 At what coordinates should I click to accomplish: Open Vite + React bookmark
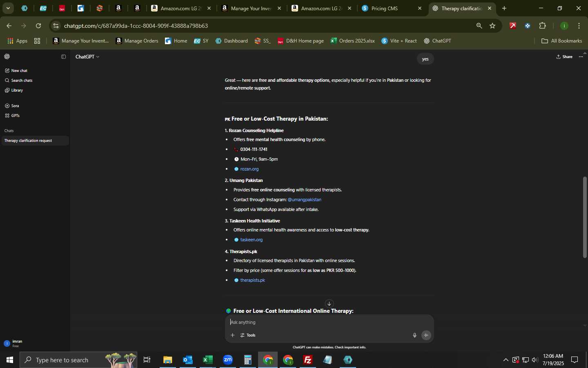[399, 41]
